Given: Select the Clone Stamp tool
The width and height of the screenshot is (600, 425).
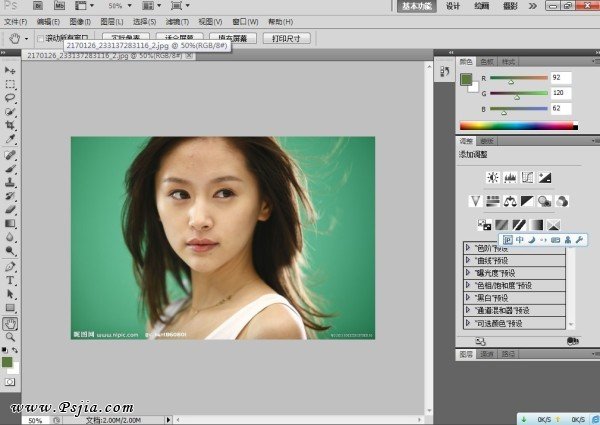Looking at the screenshot, I should point(10,182).
